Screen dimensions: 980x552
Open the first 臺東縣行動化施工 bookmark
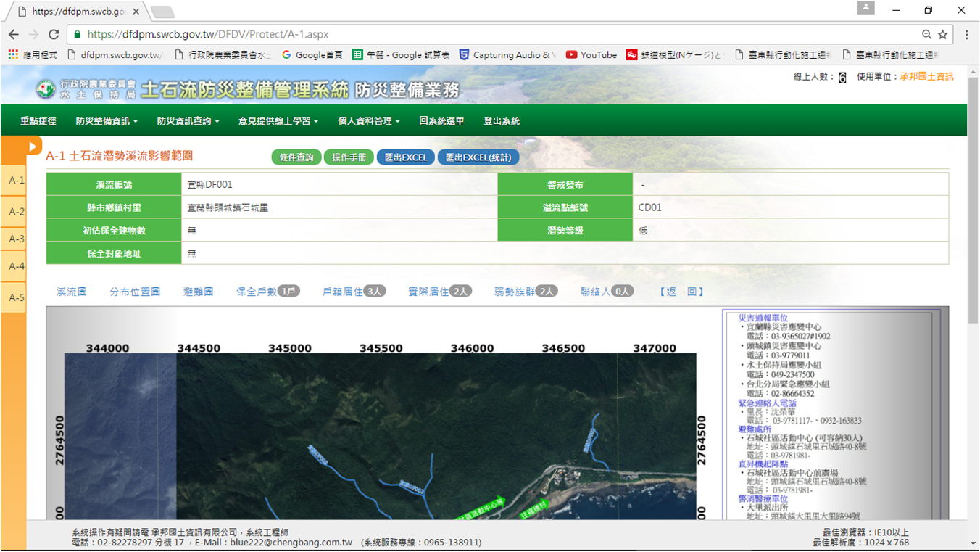click(x=784, y=54)
